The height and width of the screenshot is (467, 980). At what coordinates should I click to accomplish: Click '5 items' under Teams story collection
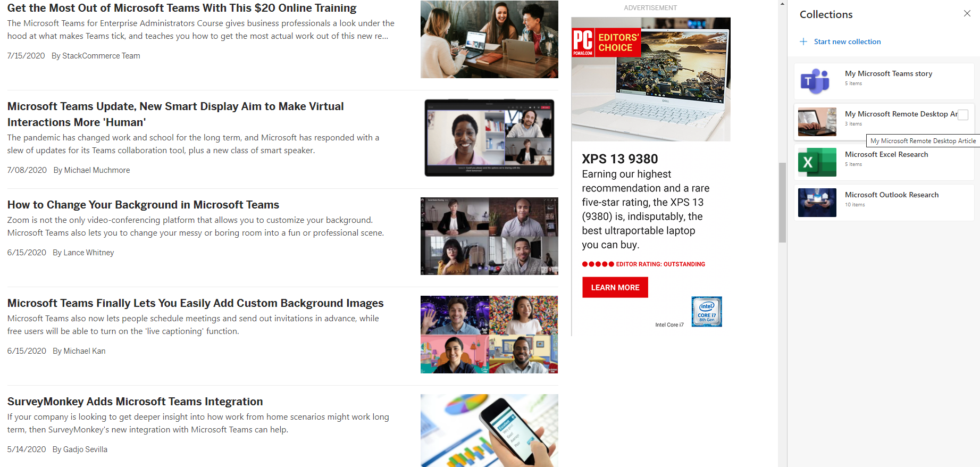tap(853, 84)
